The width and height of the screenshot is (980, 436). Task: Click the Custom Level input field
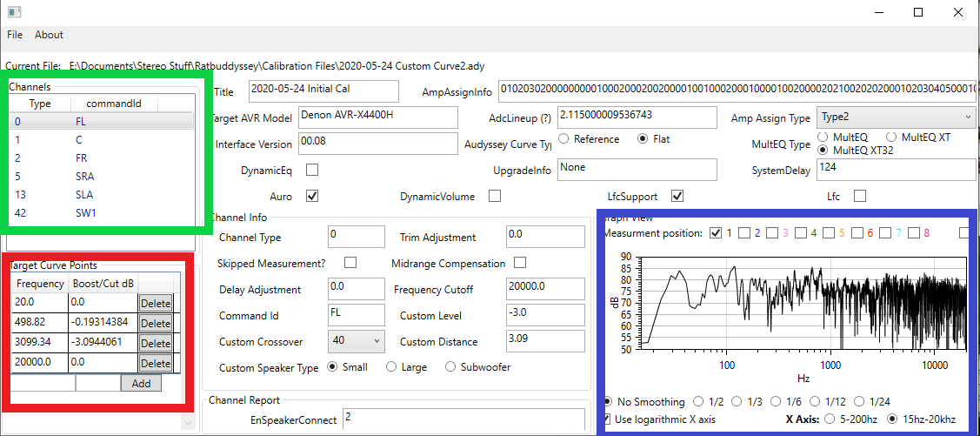pos(544,316)
